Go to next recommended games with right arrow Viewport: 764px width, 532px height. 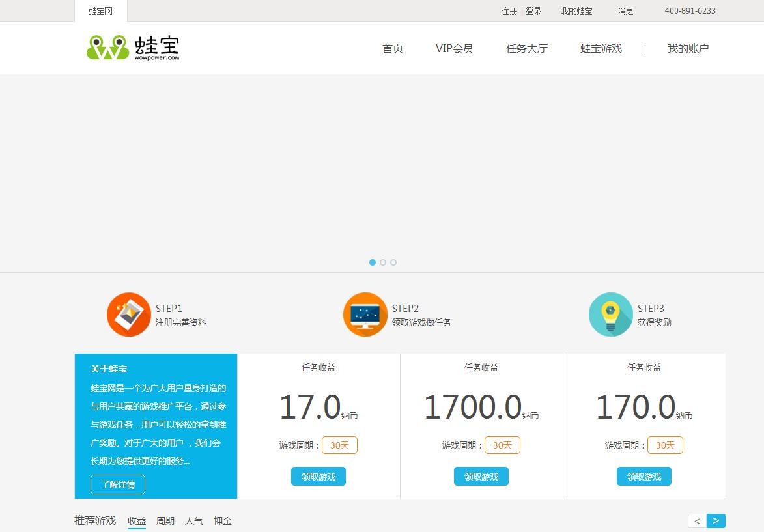tap(716, 521)
